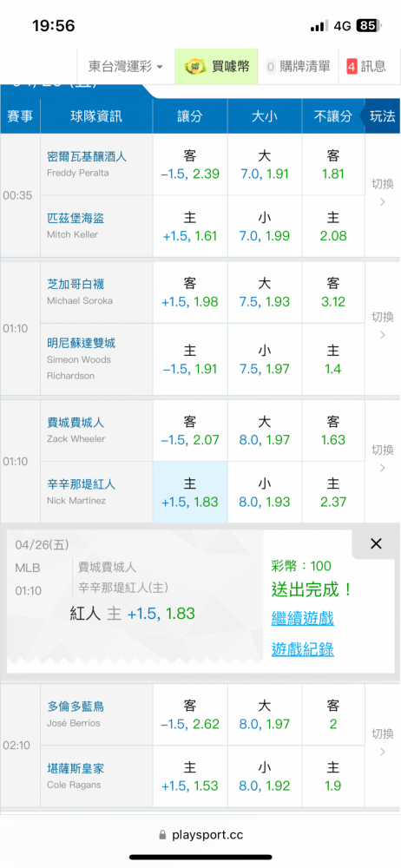The height and width of the screenshot is (868, 401).
Task: Switch to the 玩法 header tab
Action: pyautogui.click(x=382, y=116)
